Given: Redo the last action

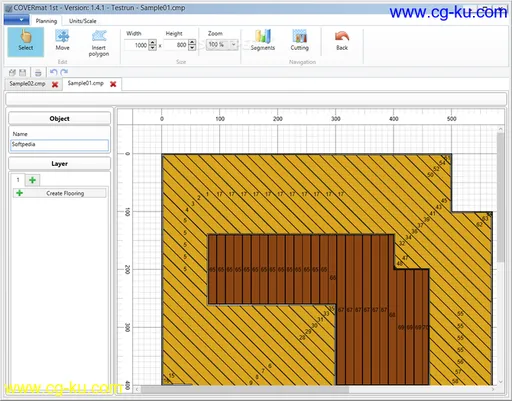Looking at the screenshot, I should [64, 72].
